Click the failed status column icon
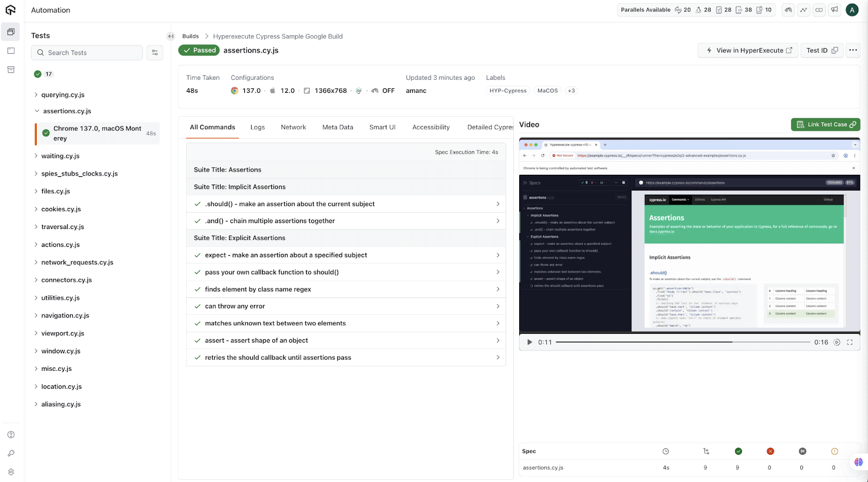This screenshot has height=482, width=868. pyautogui.click(x=770, y=452)
